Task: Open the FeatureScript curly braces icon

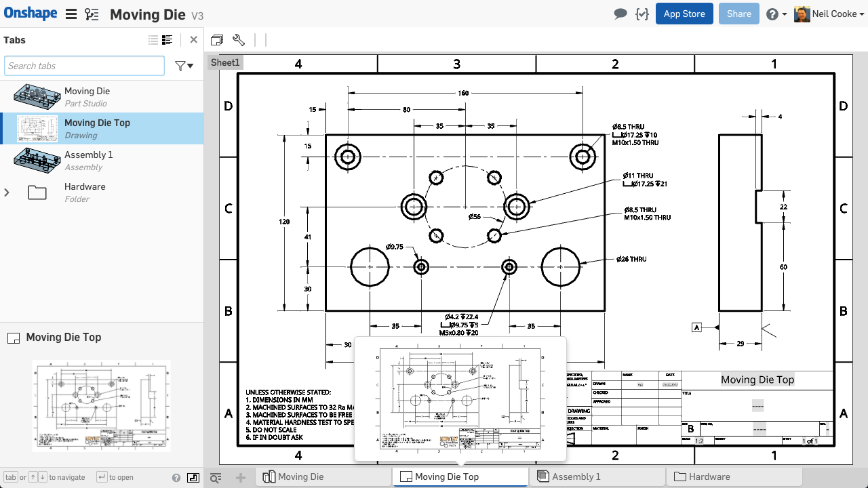Action: 642,14
